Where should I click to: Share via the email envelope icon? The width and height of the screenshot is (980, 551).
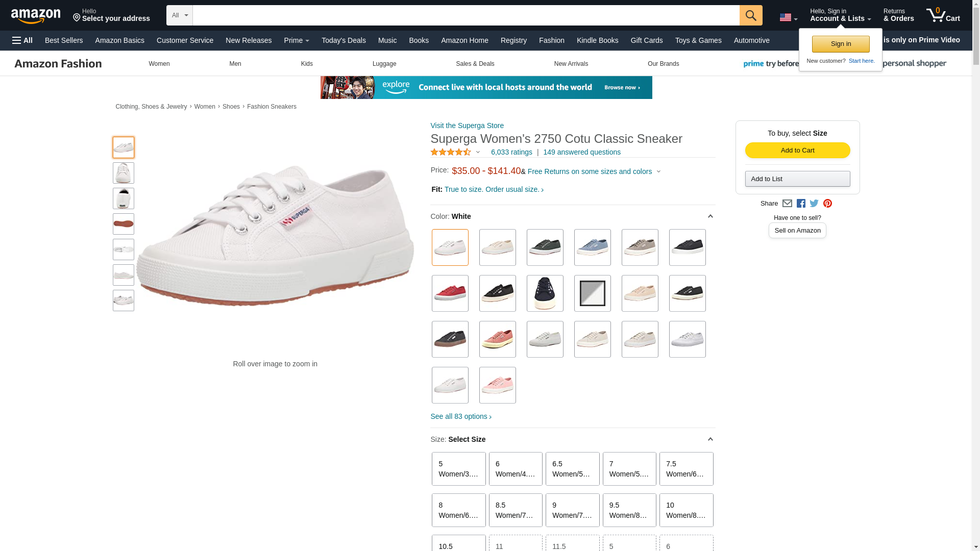(787, 204)
